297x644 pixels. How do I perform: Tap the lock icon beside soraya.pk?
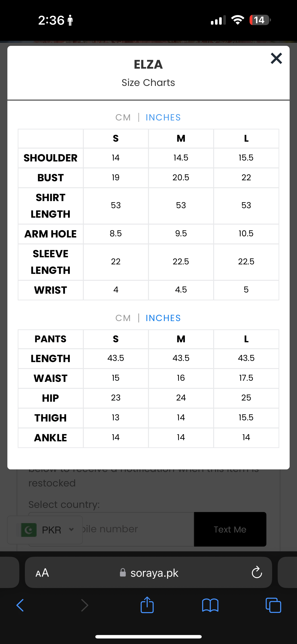[122, 573]
